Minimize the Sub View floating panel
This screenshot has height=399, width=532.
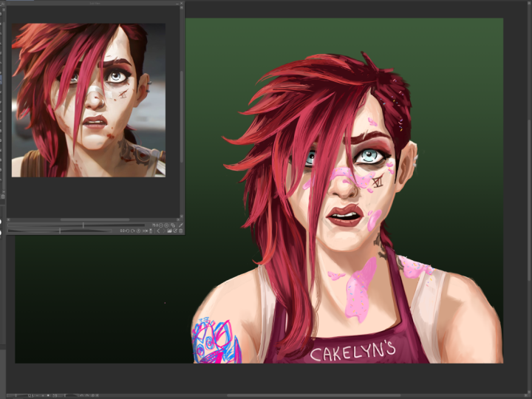(177, 4)
